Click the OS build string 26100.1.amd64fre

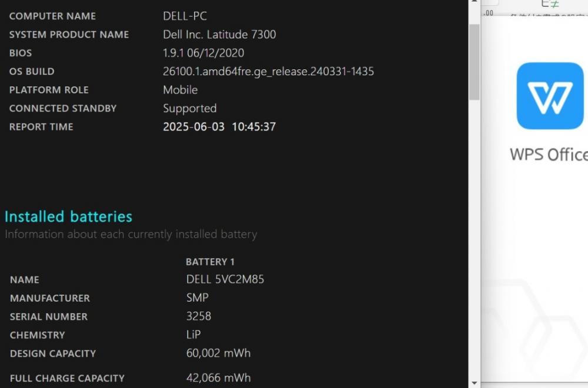click(x=269, y=71)
